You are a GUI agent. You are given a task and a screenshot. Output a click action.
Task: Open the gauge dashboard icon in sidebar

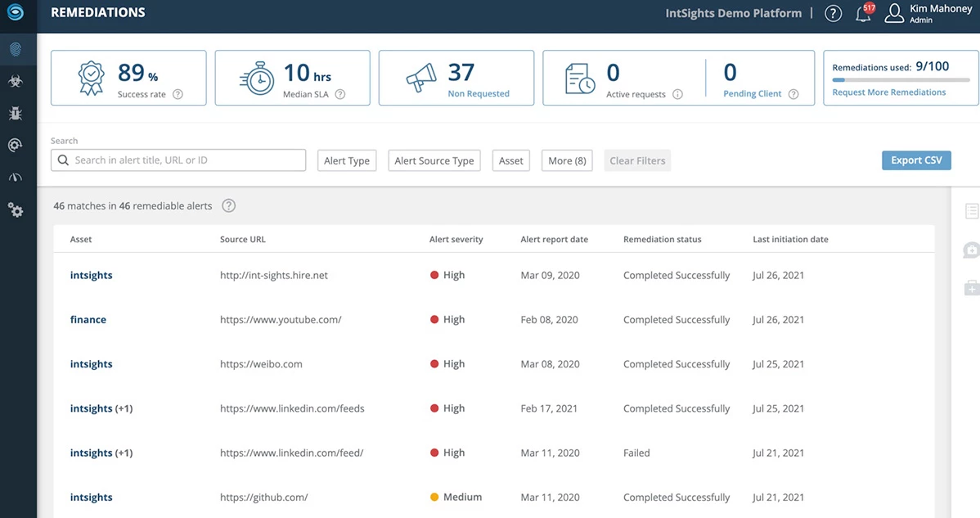(16, 178)
